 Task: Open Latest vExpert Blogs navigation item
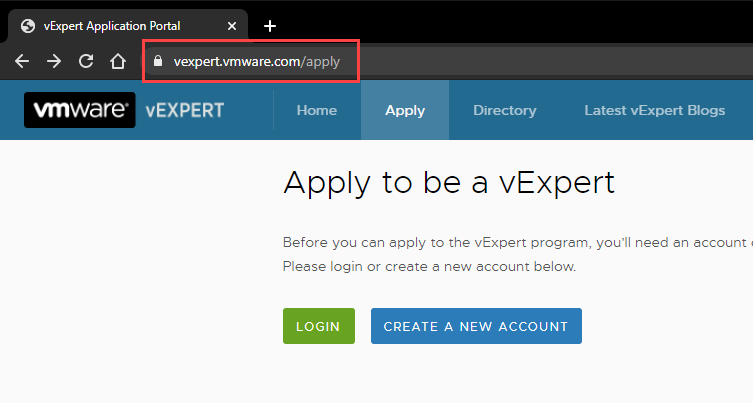pyautogui.click(x=655, y=110)
